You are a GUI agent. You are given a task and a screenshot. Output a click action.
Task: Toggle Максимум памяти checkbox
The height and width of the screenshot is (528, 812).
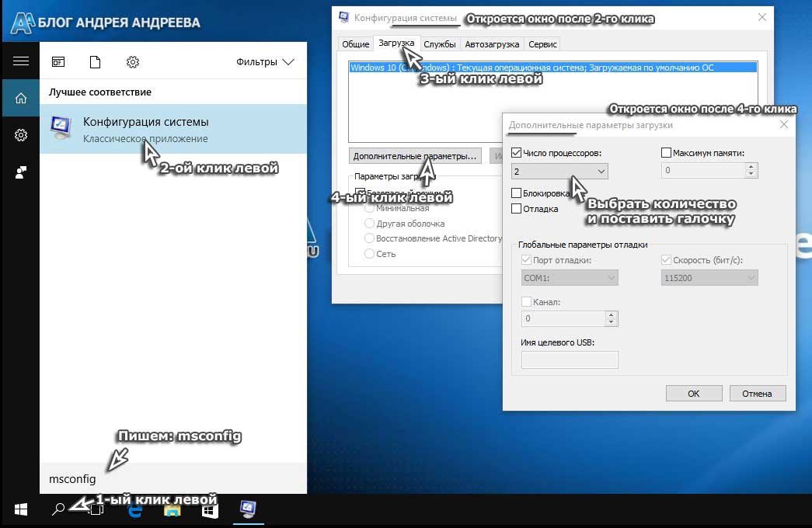666,153
